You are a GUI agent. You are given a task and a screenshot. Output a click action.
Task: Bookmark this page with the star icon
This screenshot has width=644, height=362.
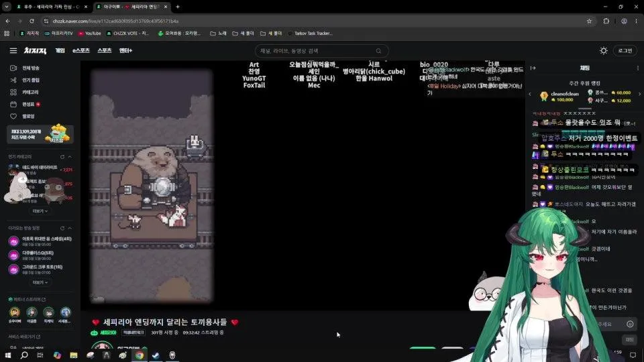(x=589, y=21)
